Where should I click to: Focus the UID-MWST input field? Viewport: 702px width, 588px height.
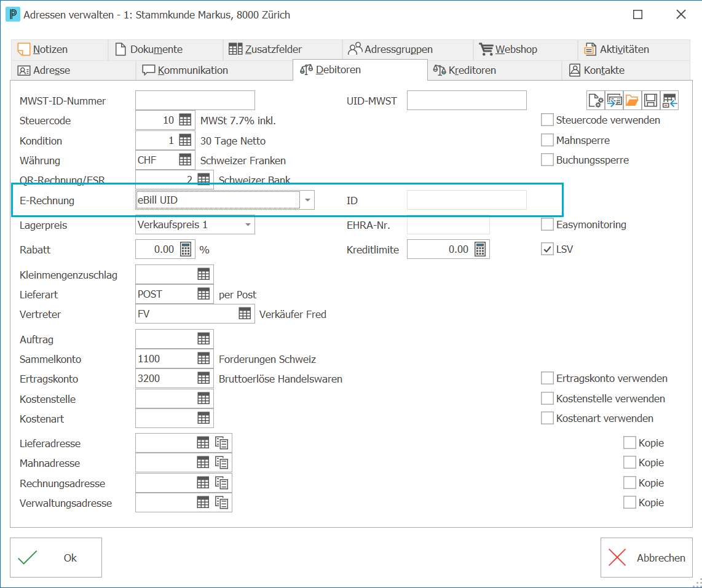(x=467, y=100)
